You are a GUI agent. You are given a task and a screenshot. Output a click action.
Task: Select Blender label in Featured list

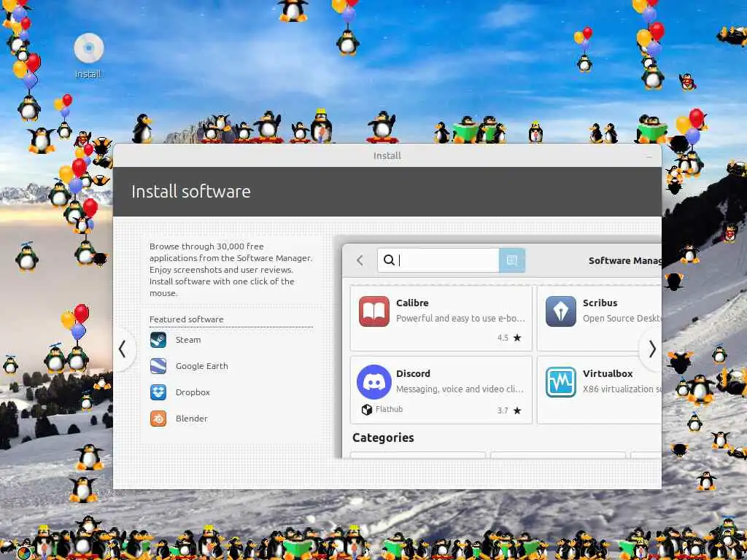pyautogui.click(x=192, y=419)
